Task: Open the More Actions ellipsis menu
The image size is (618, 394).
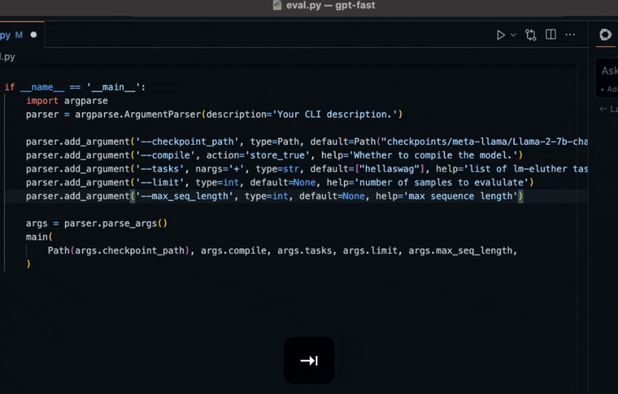Action: [570, 35]
